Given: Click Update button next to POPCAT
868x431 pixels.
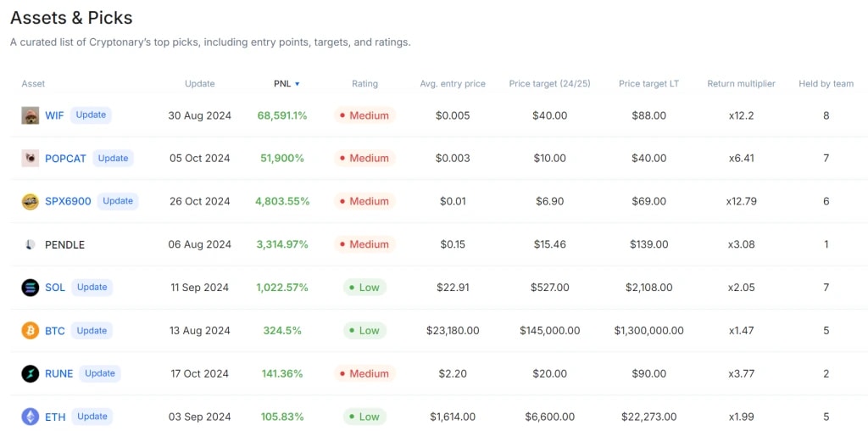Looking at the screenshot, I should [114, 158].
